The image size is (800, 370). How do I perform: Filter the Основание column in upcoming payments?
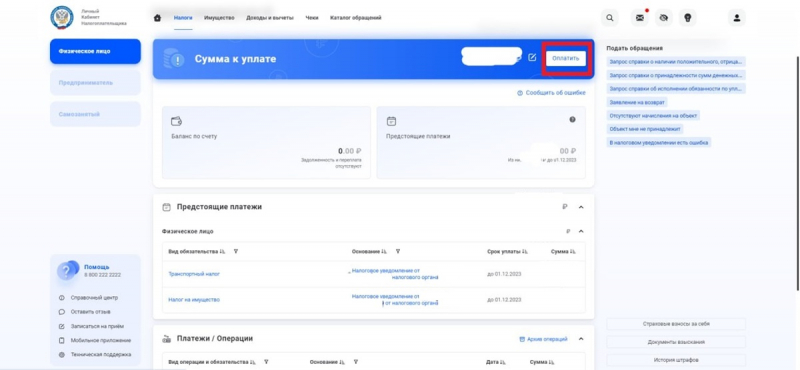click(x=397, y=252)
